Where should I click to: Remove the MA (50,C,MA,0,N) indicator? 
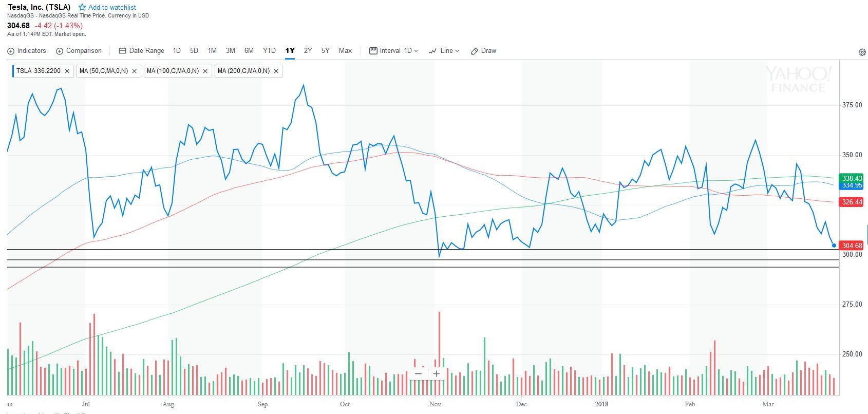pyautogui.click(x=135, y=71)
